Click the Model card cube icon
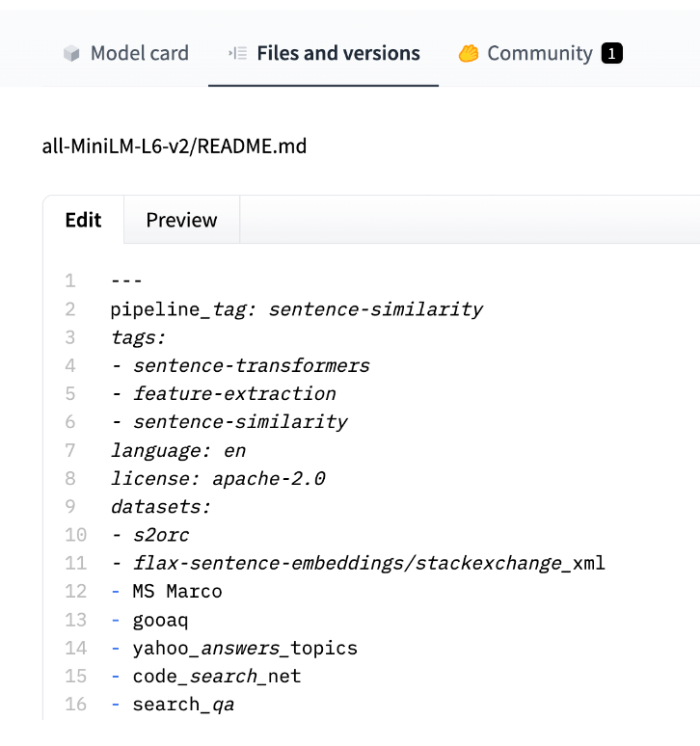 click(x=71, y=54)
